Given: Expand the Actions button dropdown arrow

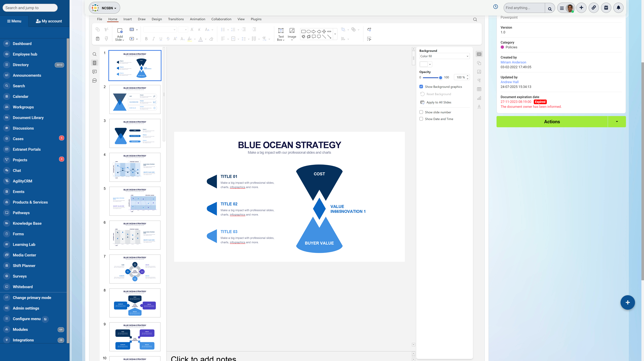Looking at the screenshot, I should click(617, 122).
